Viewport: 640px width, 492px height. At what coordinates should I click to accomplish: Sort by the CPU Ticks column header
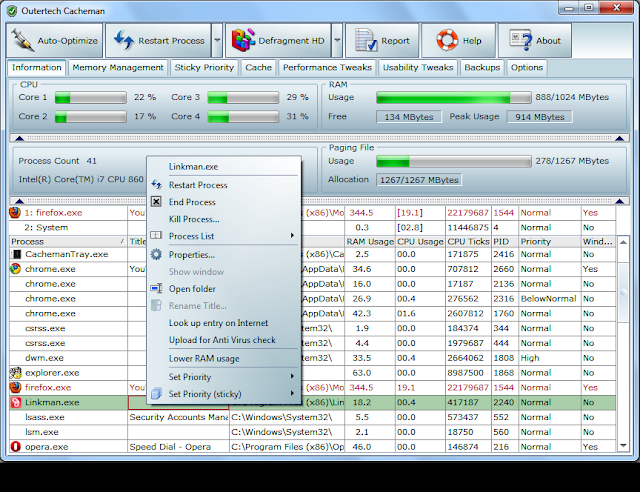pyautogui.click(x=468, y=241)
